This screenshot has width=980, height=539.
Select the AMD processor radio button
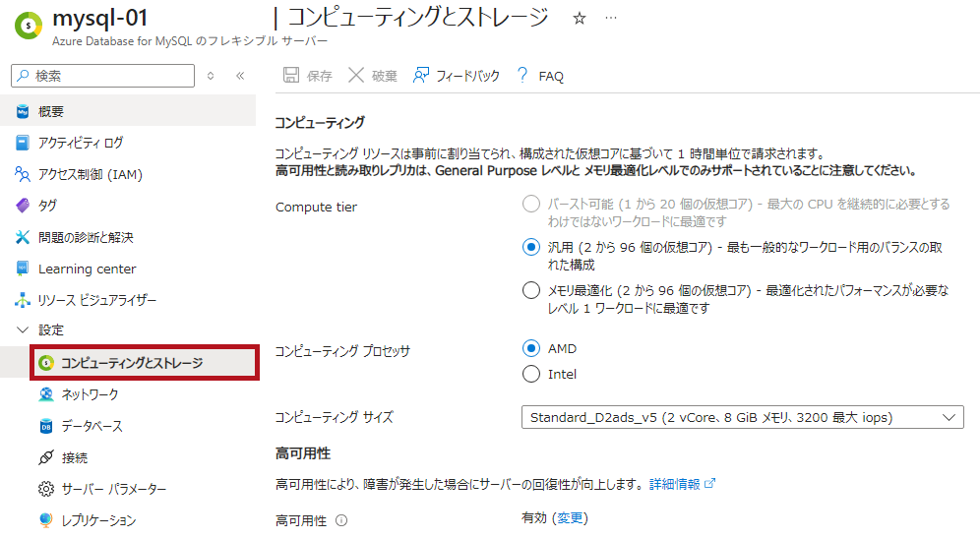[531, 348]
